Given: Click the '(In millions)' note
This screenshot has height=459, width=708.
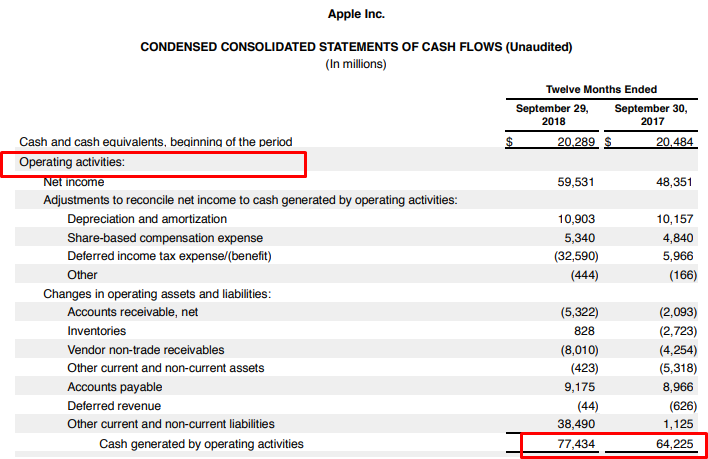Looking at the screenshot, I should [356, 64].
